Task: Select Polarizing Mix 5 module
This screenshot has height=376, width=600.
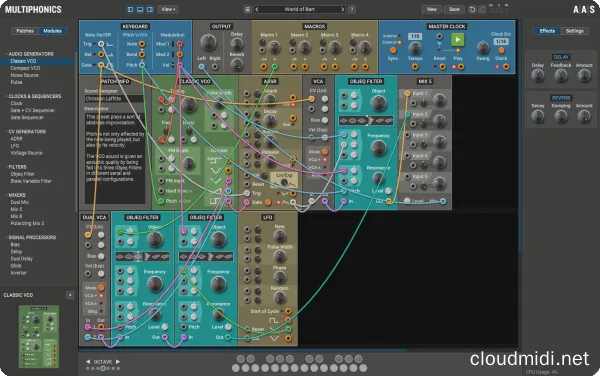Action: point(27,223)
